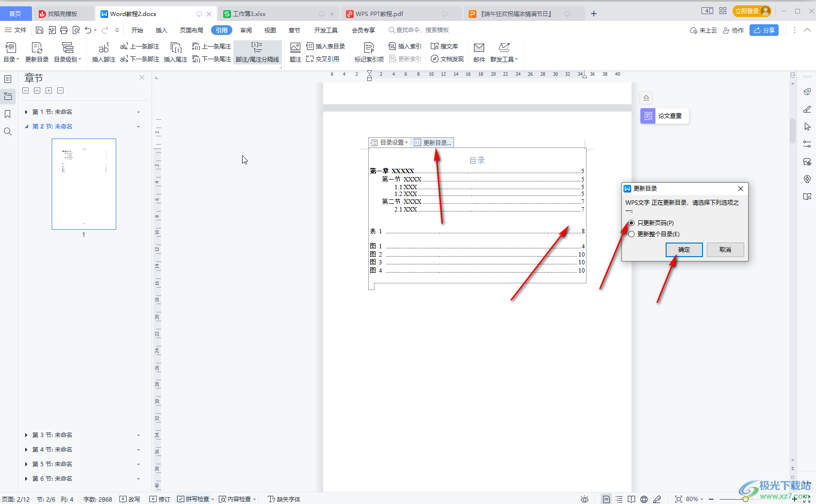Screen dimensions: 816x504
Task: Click the undo arrow icon
Action: coord(88,30)
